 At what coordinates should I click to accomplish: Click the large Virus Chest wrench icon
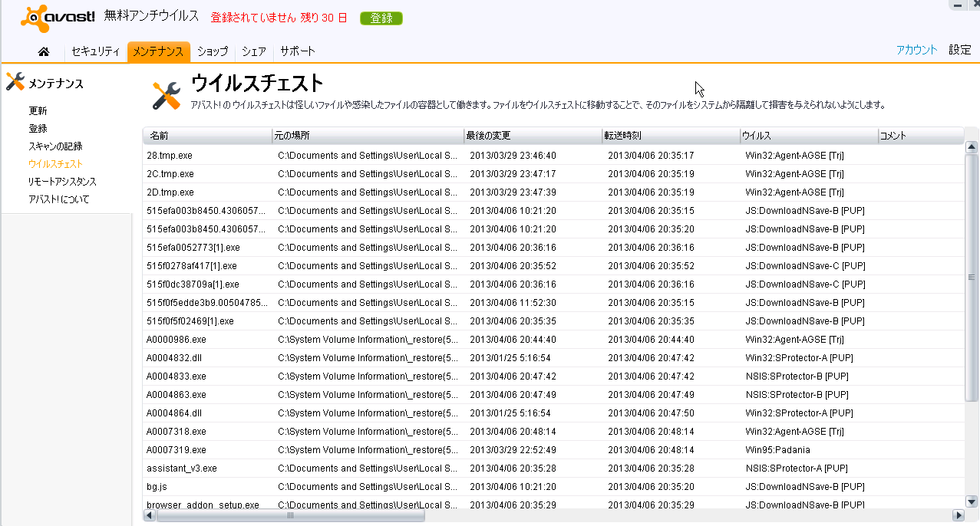[x=167, y=96]
